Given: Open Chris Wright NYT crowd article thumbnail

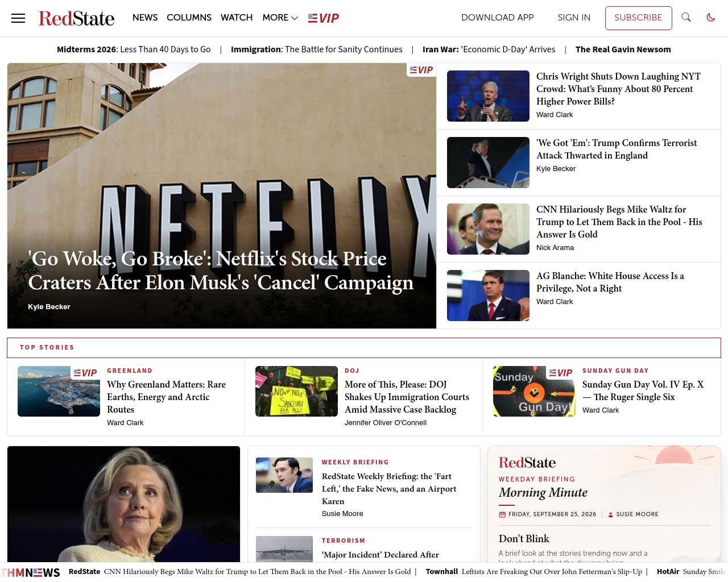Looking at the screenshot, I should pos(488,96).
